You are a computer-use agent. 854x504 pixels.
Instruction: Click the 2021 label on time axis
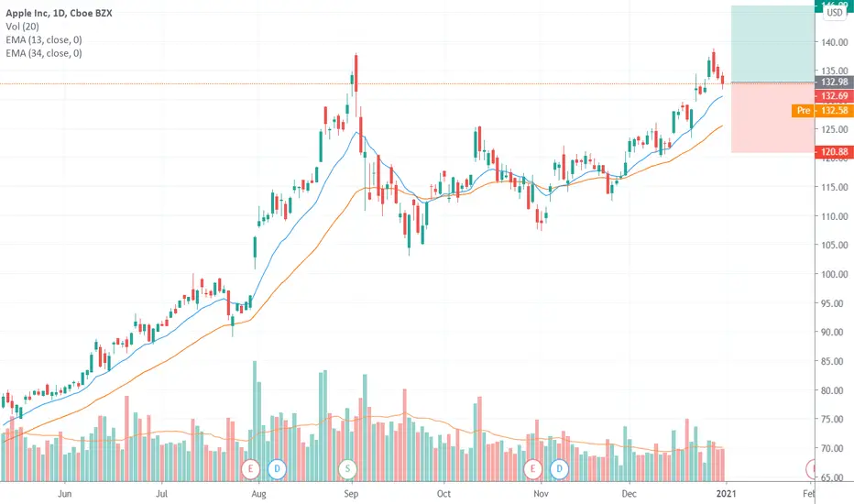tap(726, 494)
